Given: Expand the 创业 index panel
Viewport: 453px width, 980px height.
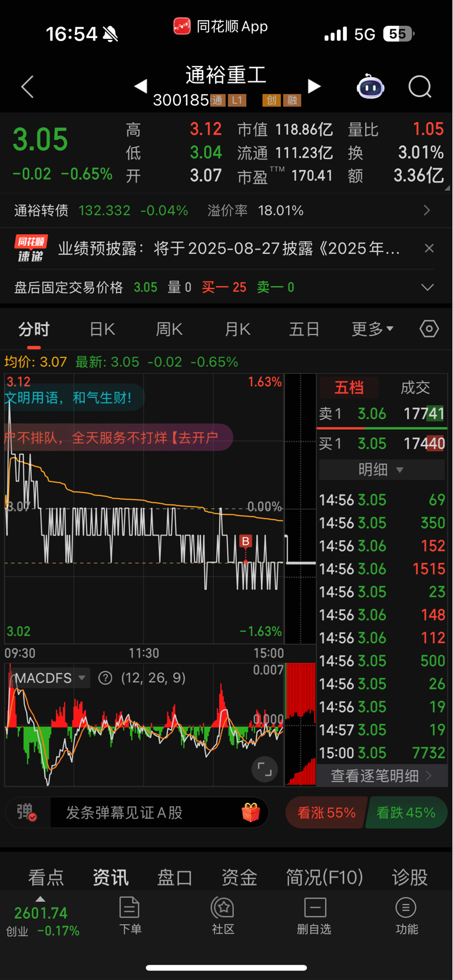Looking at the screenshot, I should (x=40, y=899).
